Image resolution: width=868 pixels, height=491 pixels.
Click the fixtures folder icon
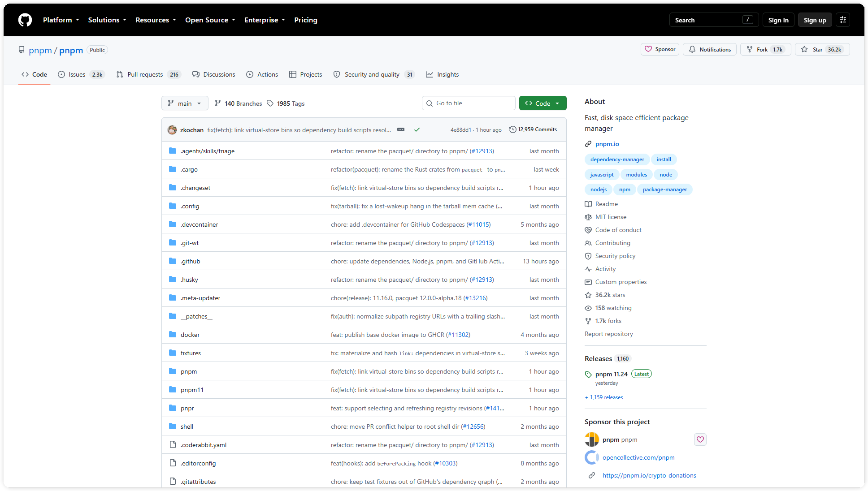173,353
